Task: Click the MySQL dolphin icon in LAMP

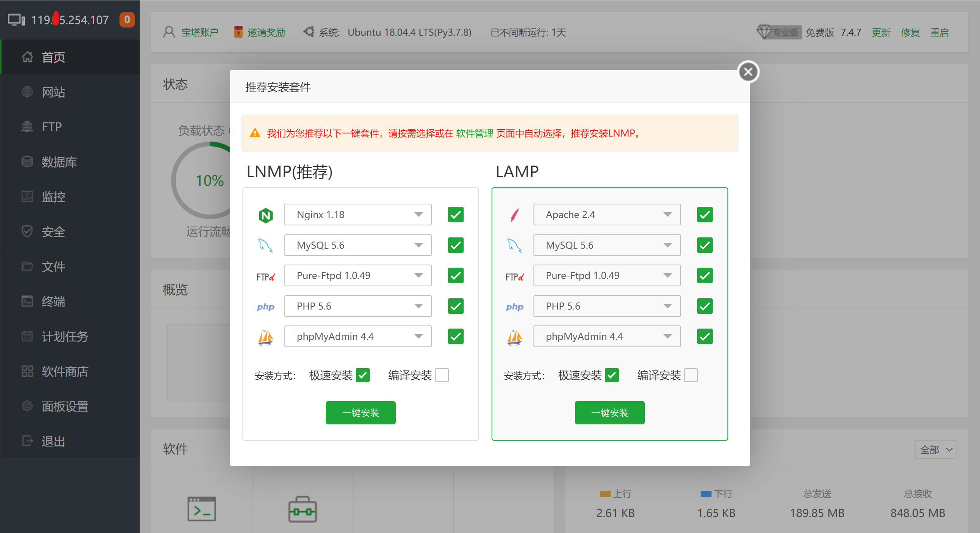Action: 515,246
